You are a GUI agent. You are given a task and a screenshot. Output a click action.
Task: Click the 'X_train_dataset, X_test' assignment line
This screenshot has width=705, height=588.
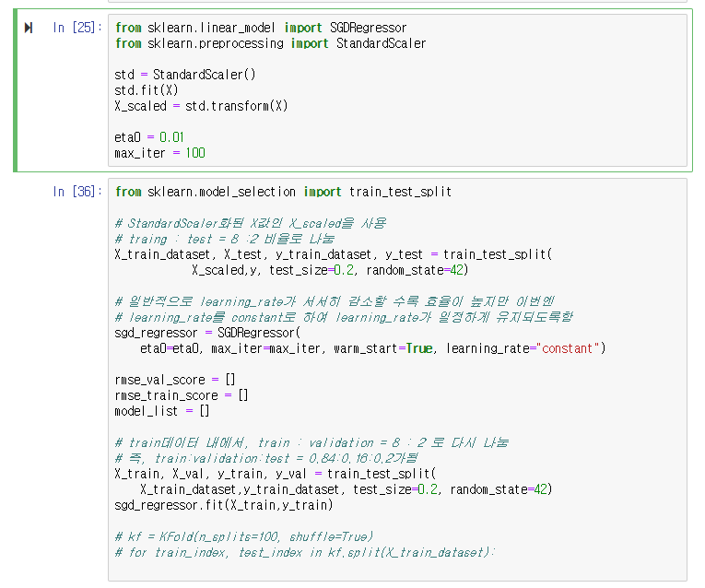tap(334, 255)
